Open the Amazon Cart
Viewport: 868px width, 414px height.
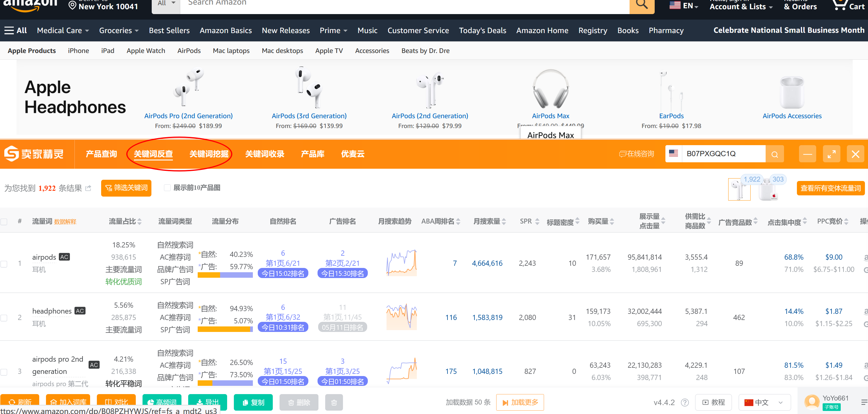(x=848, y=6)
